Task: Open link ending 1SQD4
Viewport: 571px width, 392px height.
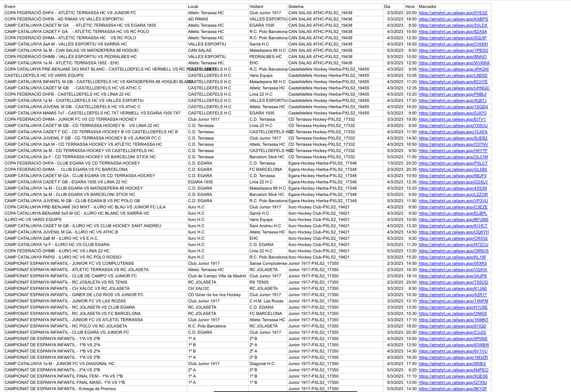Action: point(453,107)
